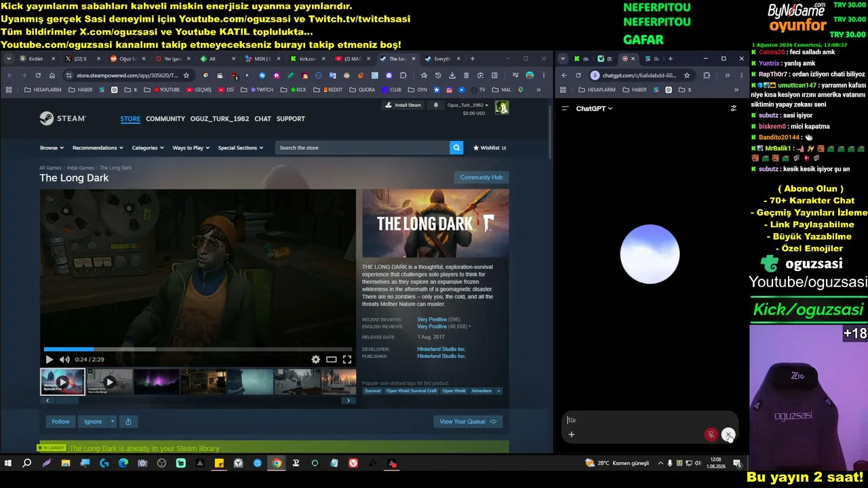Open the OGUZ_TURK_1982 profile menu

click(220, 119)
